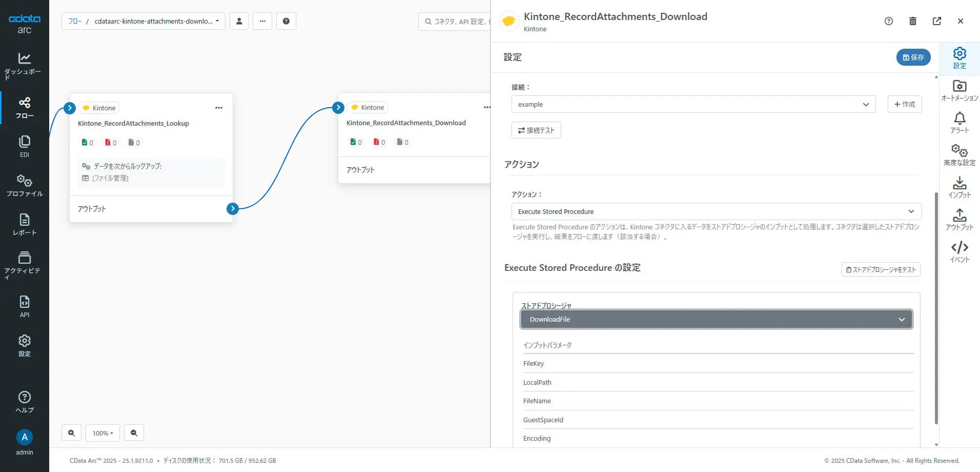Expand the connection dropdown showing example
The height and width of the screenshot is (472, 980).
(693, 104)
